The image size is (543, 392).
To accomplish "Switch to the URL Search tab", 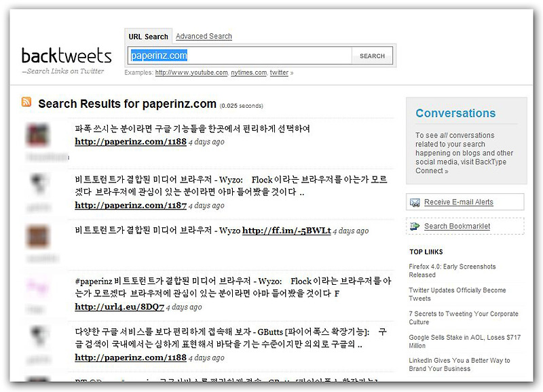I will [148, 37].
